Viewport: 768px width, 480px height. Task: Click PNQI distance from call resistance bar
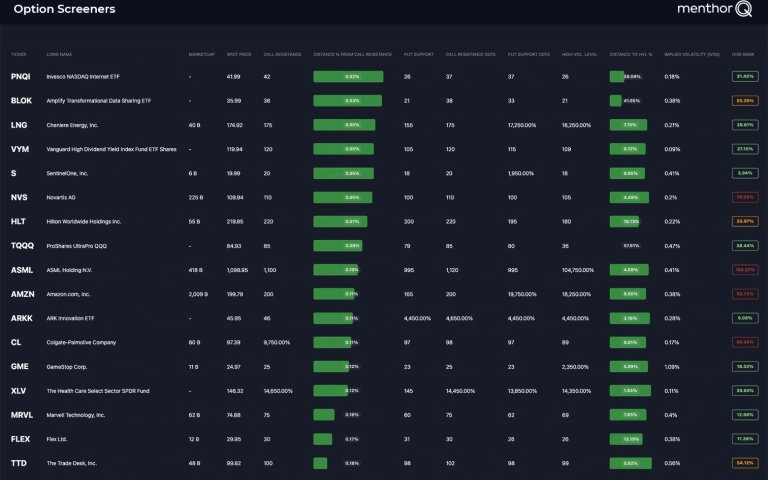click(x=348, y=76)
